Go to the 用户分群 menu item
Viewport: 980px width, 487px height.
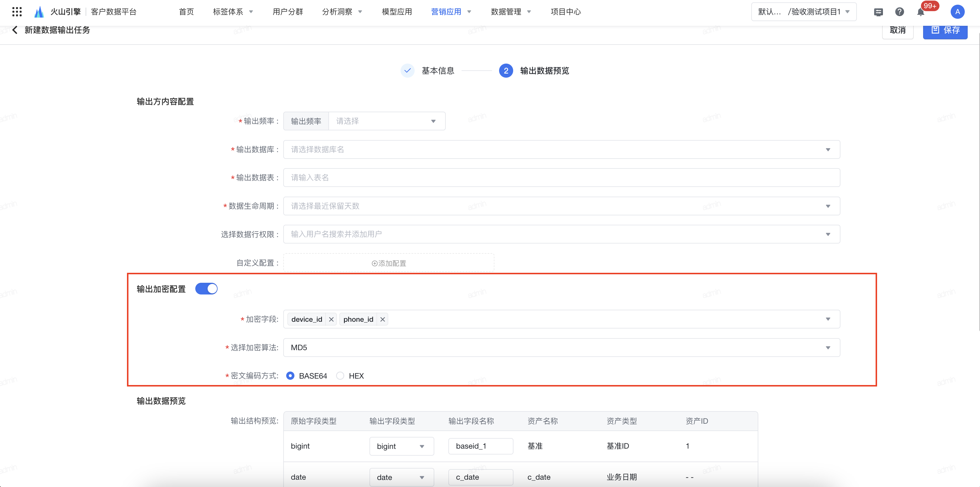point(288,12)
